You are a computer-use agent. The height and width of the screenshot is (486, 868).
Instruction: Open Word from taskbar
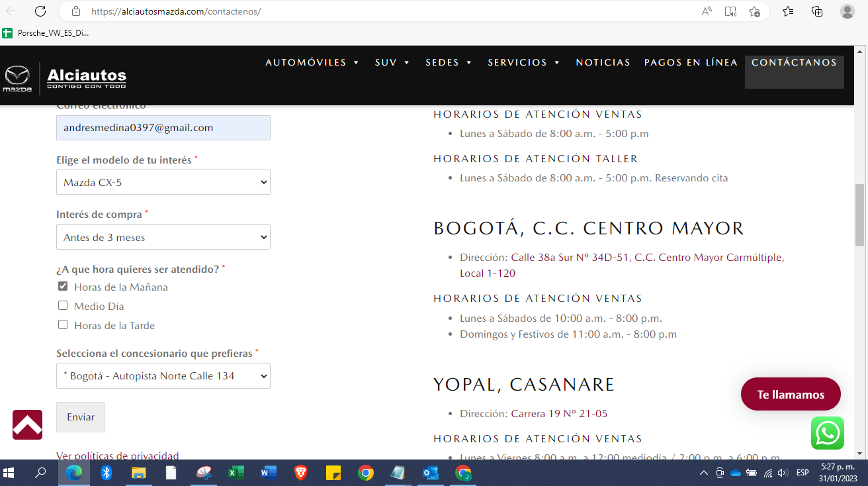(x=269, y=473)
